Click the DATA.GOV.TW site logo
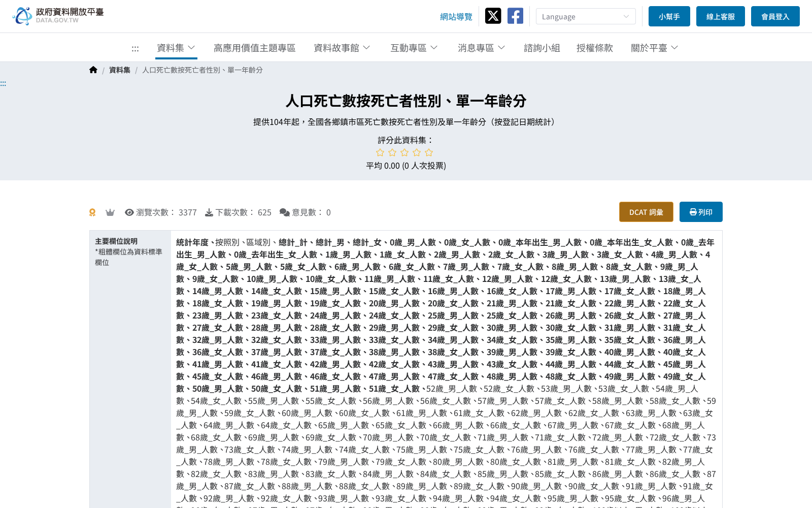 tap(58, 16)
